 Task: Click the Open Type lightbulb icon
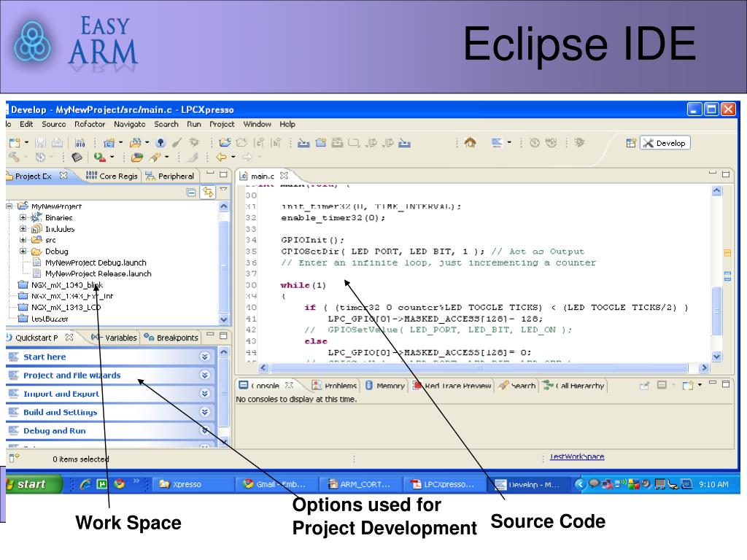tap(160, 142)
